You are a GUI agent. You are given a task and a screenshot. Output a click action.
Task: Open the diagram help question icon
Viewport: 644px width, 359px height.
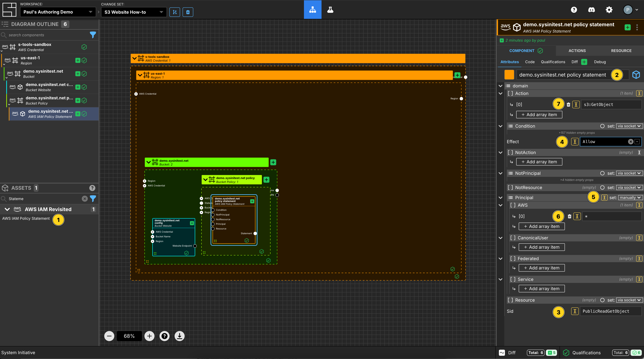[x=165, y=336]
